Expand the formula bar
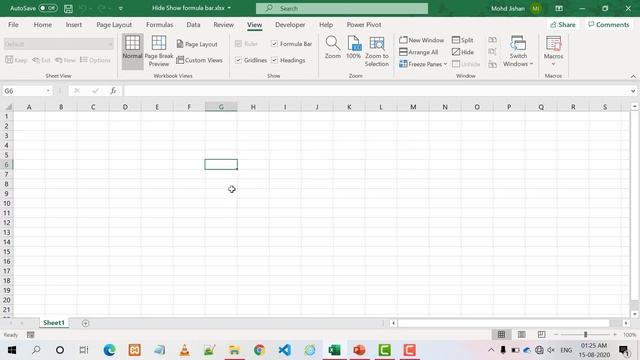The width and height of the screenshot is (640, 360). point(633,91)
